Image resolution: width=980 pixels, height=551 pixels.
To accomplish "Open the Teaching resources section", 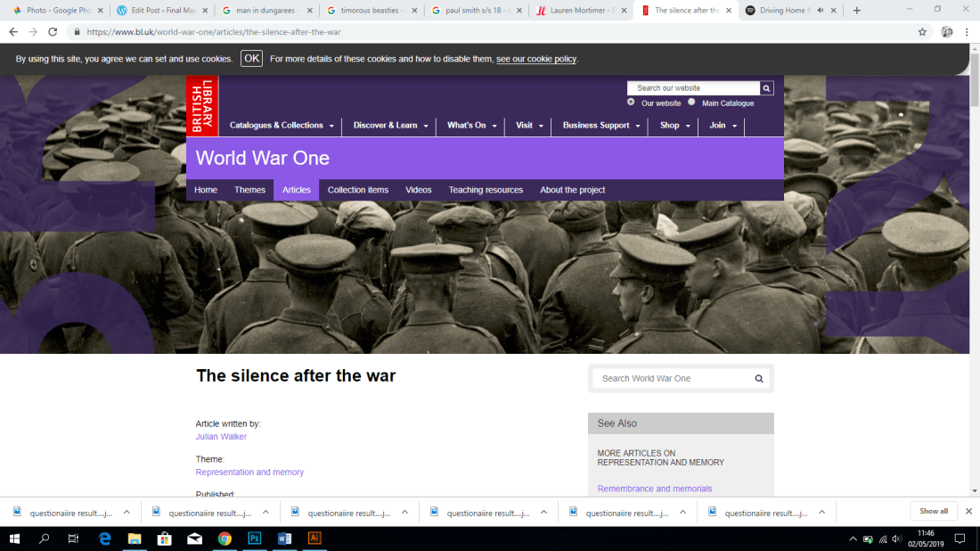I will click(486, 189).
